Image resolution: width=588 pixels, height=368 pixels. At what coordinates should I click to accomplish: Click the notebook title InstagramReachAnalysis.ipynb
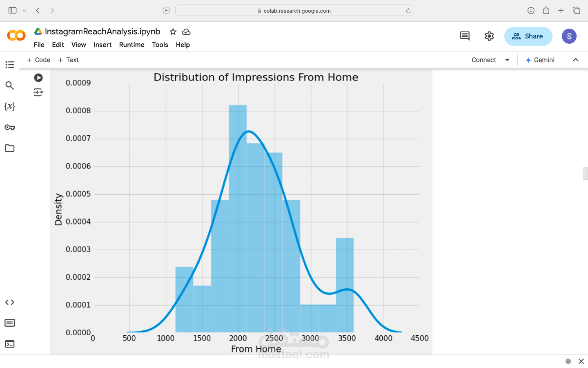[102, 31]
